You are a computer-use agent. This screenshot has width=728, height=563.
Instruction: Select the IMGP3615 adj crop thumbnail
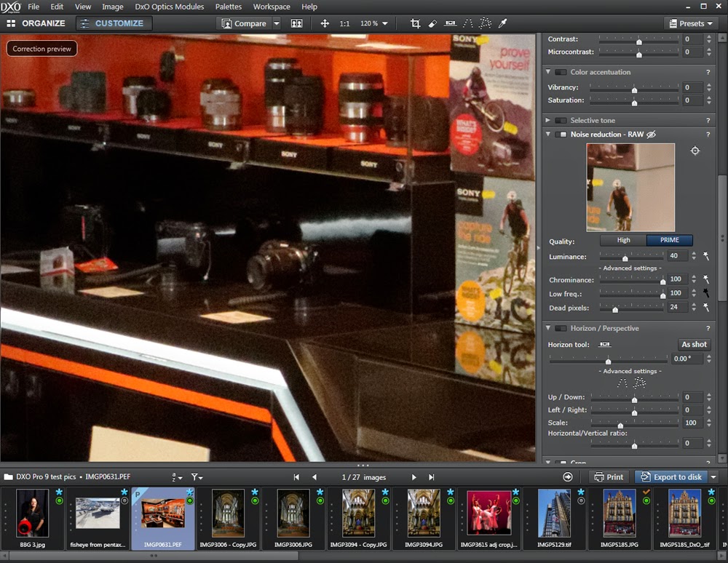click(488, 518)
